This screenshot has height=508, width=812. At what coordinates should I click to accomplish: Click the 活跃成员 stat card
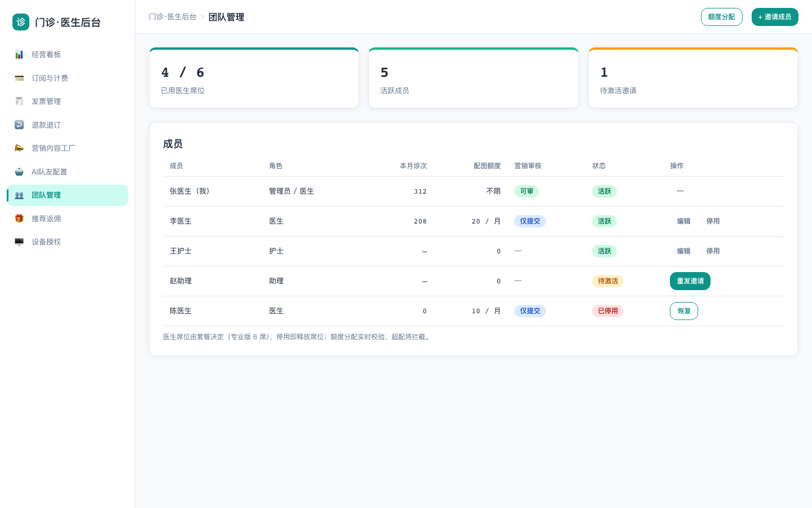474,78
